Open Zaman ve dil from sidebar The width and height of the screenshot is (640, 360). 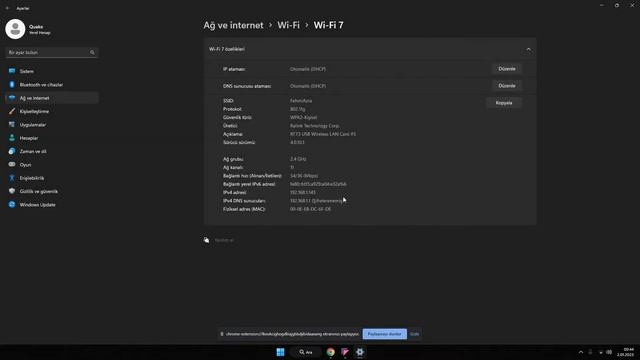pyautogui.click(x=51, y=151)
